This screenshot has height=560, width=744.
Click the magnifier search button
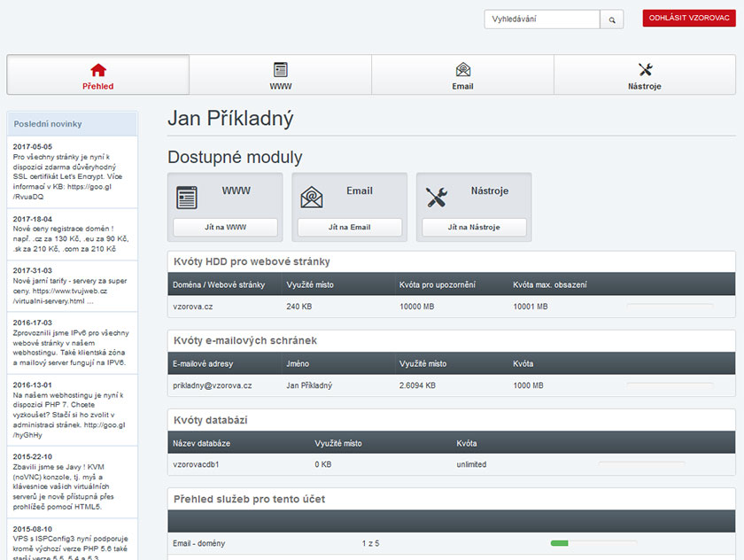(612, 19)
